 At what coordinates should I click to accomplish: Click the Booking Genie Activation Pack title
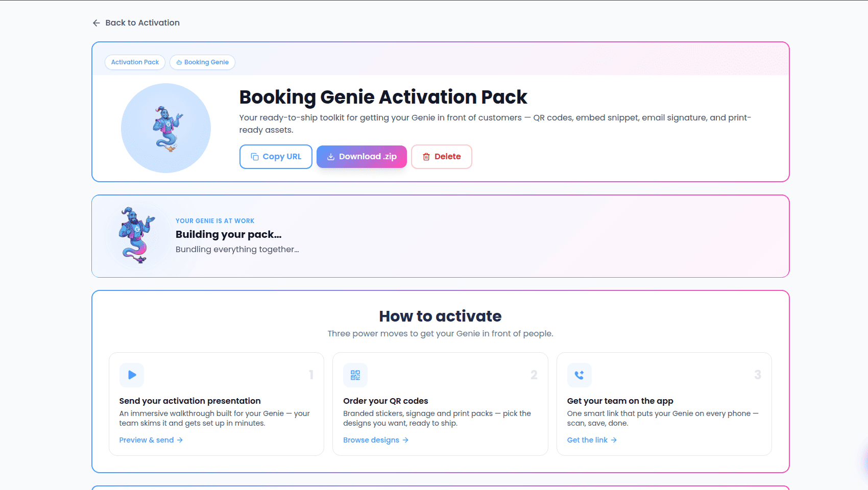383,97
